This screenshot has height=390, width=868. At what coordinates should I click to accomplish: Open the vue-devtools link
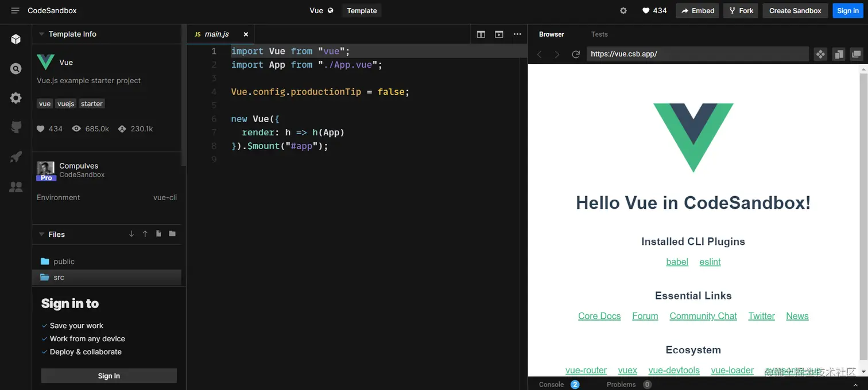click(x=674, y=370)
